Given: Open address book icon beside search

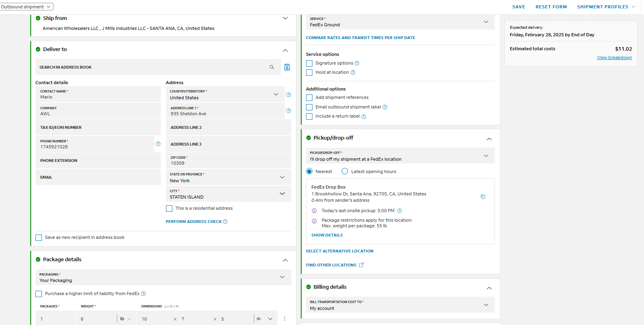Looking at the screenshot, I should [x=287, y=67].
